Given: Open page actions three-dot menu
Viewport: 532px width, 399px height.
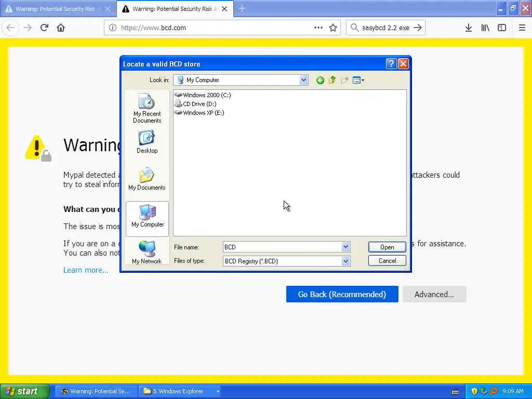Looking at the screenshot, I should pos(318,28).
